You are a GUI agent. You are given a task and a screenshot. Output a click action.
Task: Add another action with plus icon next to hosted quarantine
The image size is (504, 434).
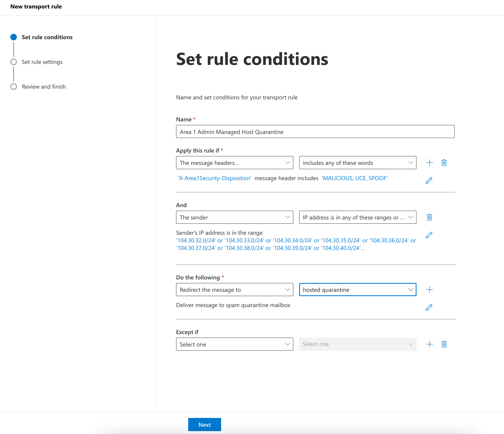(x=429, y=289)
